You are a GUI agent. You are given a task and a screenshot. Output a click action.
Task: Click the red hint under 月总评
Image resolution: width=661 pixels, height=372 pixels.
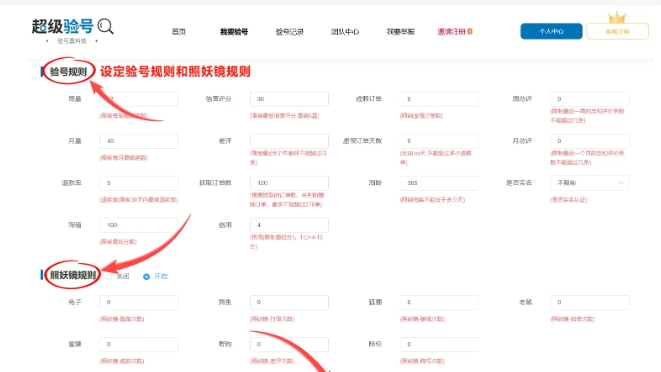click(x=587, y=158)
